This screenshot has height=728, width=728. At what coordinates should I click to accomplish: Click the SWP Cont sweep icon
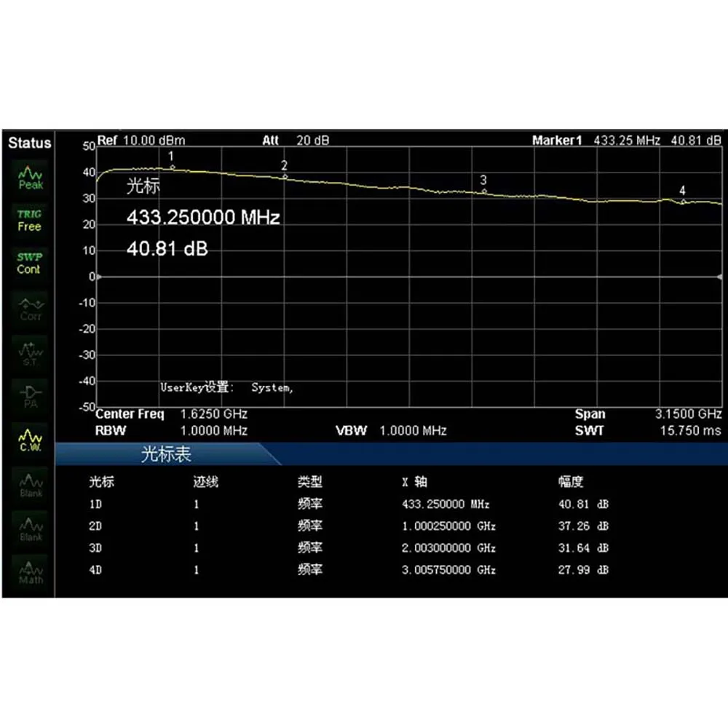tap(30, 263)
